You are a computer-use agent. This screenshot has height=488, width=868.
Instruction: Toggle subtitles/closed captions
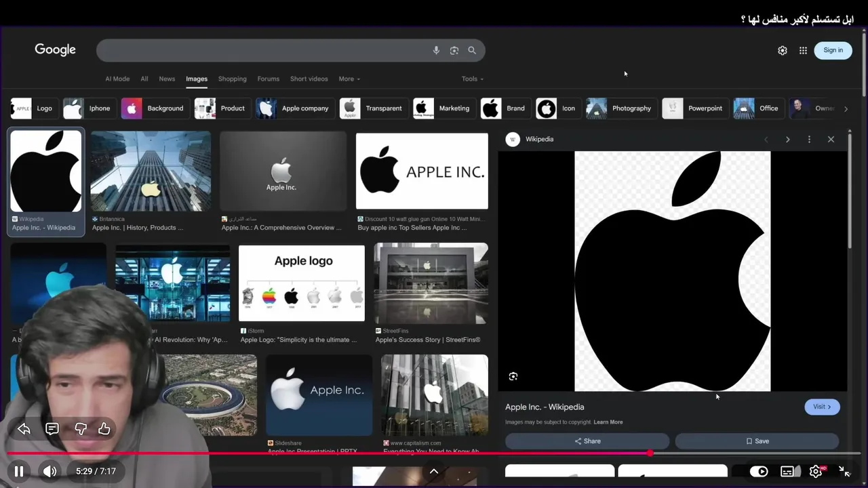[787, 472]
